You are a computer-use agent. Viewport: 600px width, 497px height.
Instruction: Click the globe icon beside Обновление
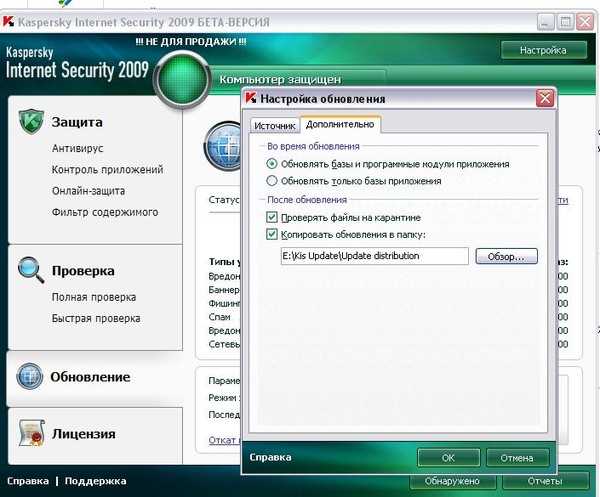point(29,376)
